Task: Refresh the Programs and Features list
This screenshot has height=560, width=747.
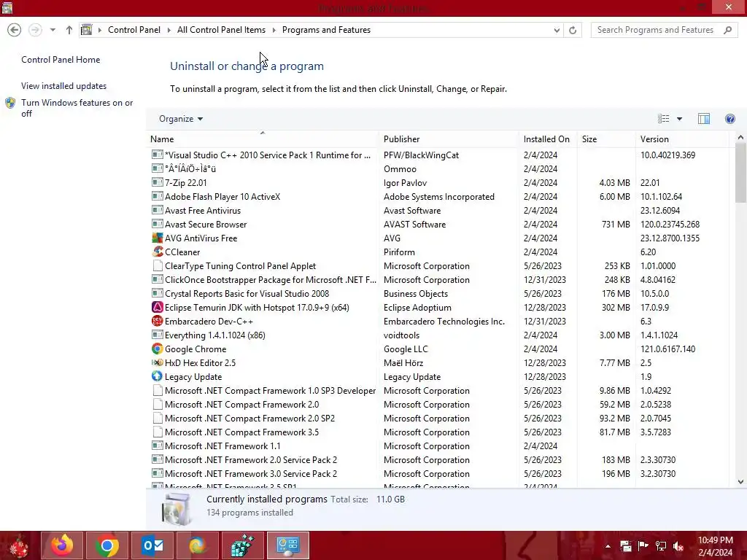Action: pos(573,30)
